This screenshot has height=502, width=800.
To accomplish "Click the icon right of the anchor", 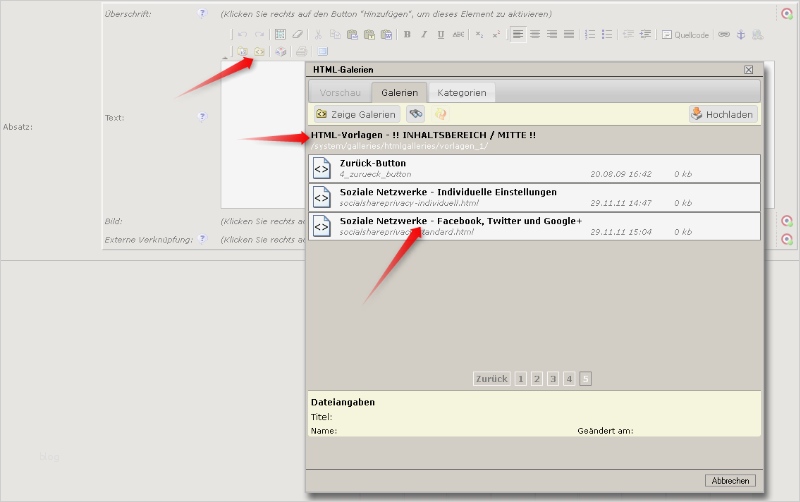I will pos(758,35).
